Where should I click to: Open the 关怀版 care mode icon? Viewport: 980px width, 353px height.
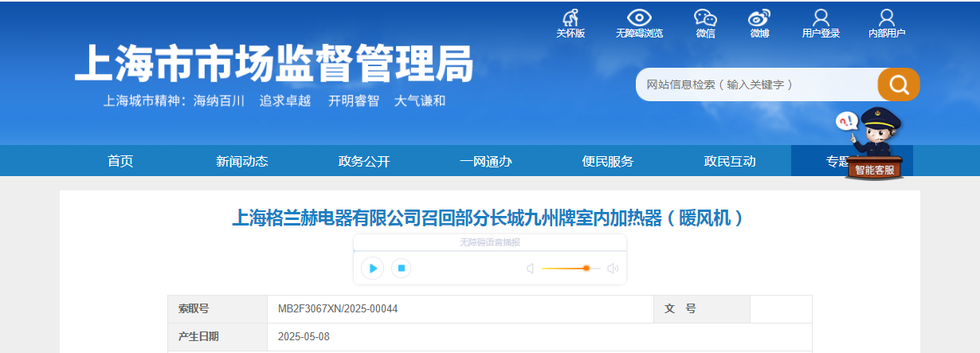570,18
